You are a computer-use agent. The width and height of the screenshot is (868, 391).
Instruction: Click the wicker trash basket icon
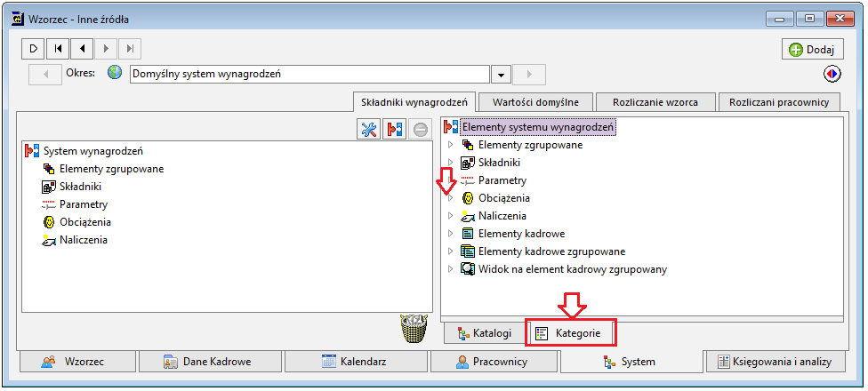[415, 329]
